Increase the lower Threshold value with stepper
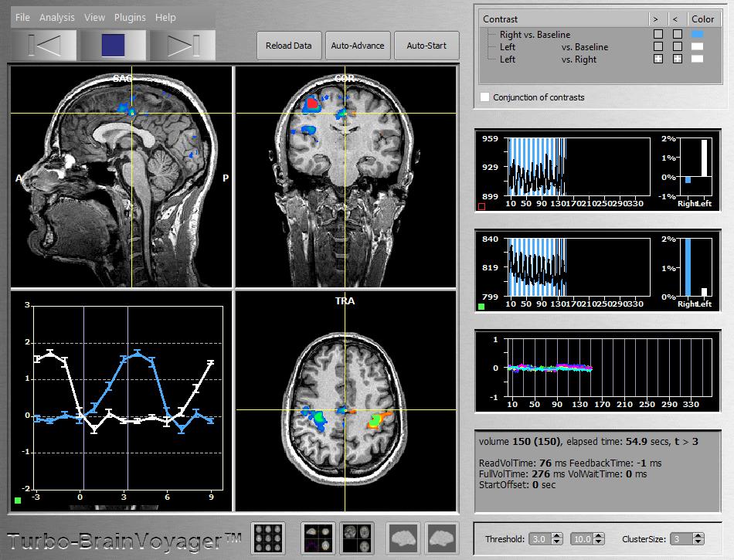 pyautogui.click(x=557, y=535)
